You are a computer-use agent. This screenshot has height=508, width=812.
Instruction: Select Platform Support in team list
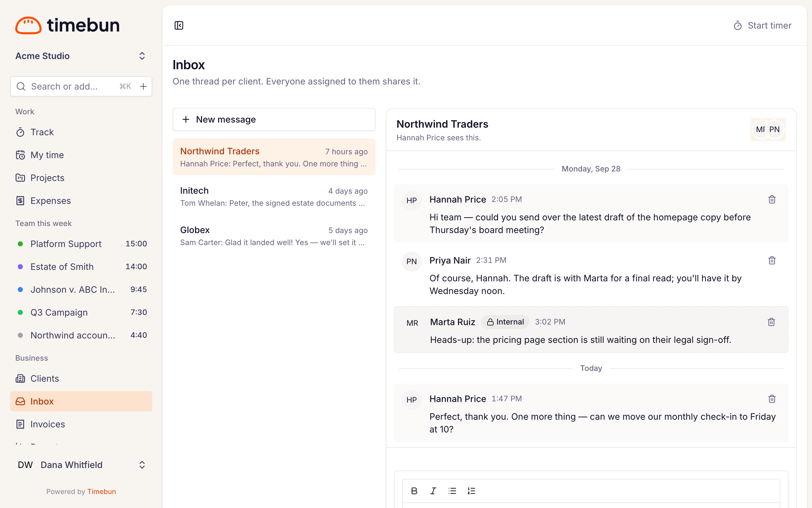[x=81, y=244]
